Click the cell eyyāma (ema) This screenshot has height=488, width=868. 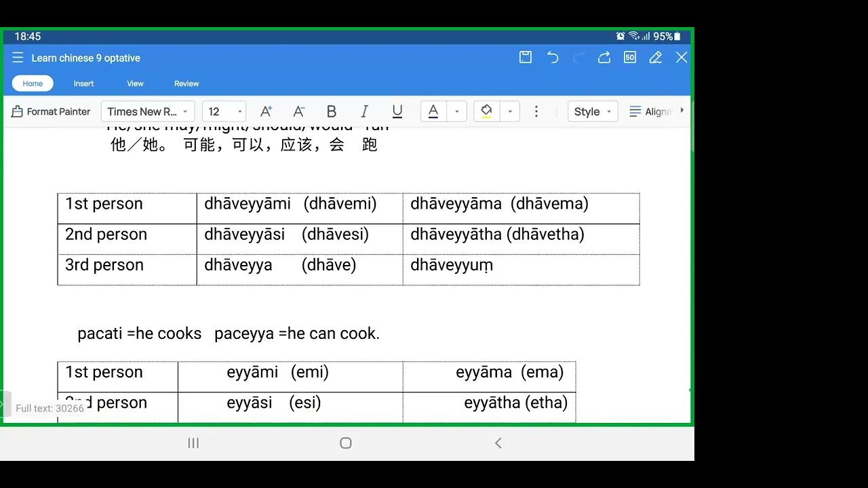tap(490, 377)
